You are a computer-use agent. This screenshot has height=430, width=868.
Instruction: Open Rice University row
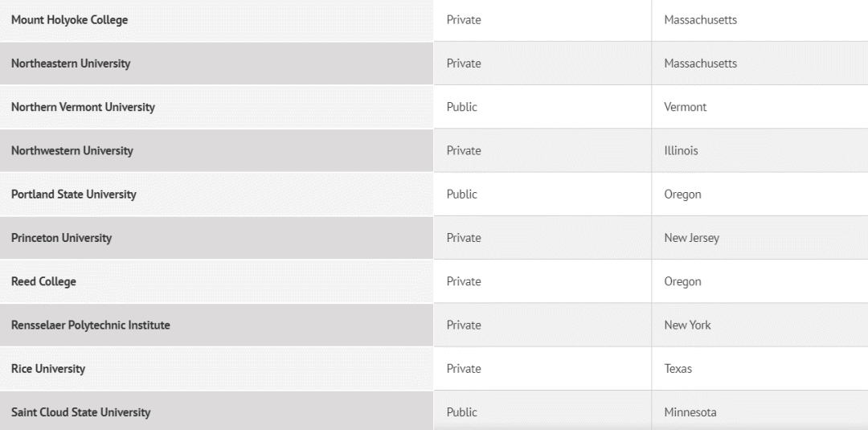48,369
